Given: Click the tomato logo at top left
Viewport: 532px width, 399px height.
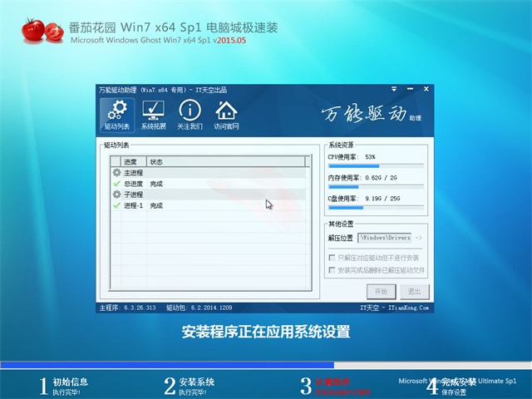Looking at the screenshot, I should coord(42,32).
